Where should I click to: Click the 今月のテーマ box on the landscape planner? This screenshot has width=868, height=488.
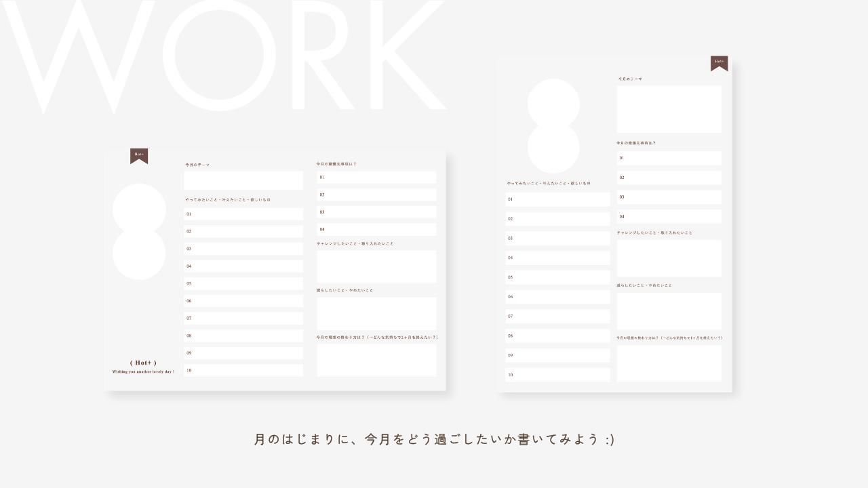tap(243, 180)
